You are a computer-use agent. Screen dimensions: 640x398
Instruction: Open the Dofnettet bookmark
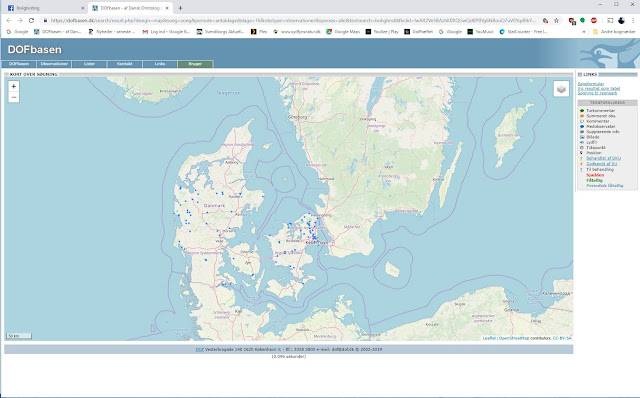click(419, 31)
